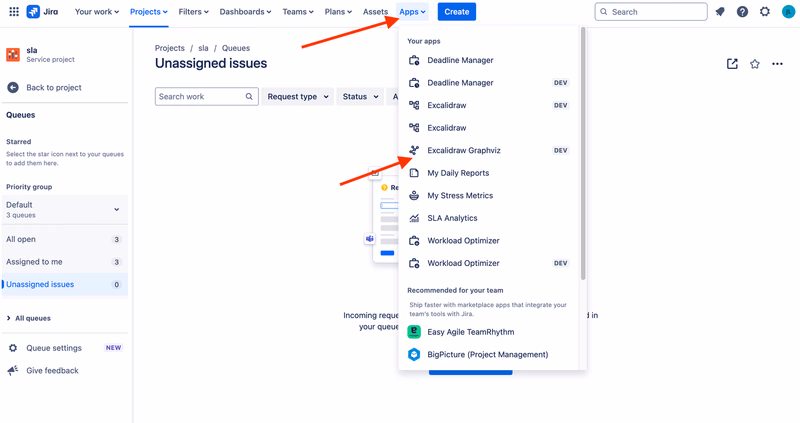
Task: Open the Dashboards dropdown
Action: [x=245, y=12]
